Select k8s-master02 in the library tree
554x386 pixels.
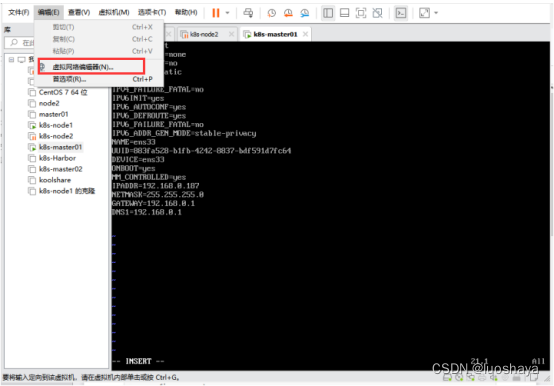60,169
